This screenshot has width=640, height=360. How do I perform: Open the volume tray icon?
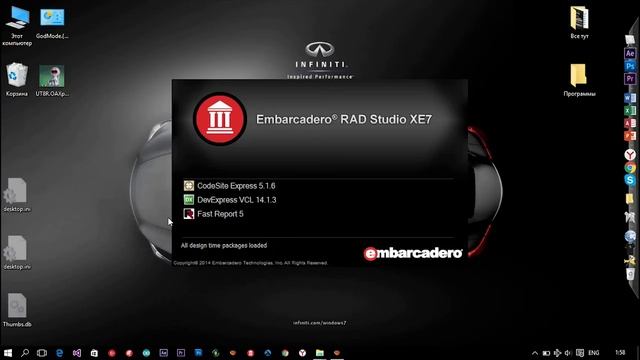pos(568,353)
